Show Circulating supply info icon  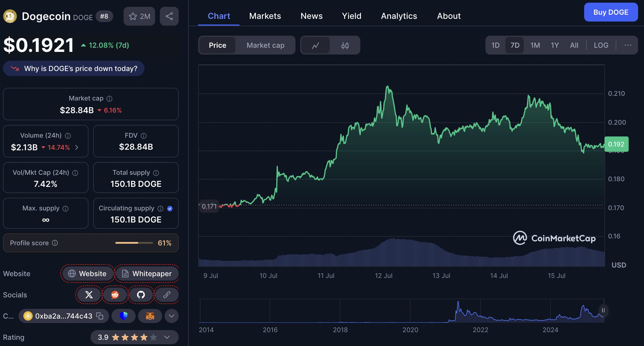pos(160,209)
